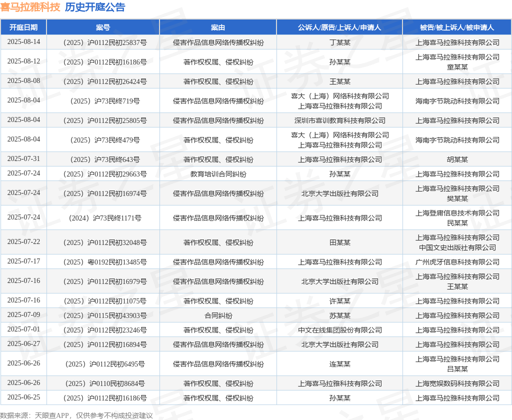Click defendant 童某某
This screenshot has height=420, width=512.
(x=457, y=67)
